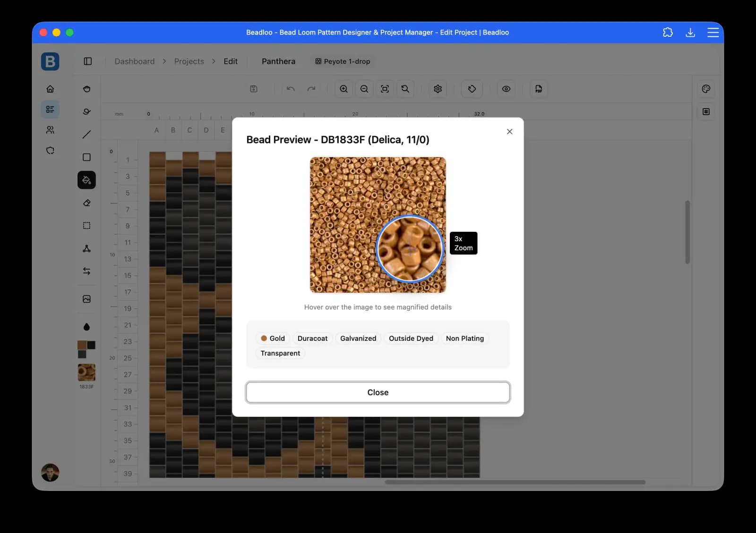
Task: Click row number 25
Action: (128, 358)
